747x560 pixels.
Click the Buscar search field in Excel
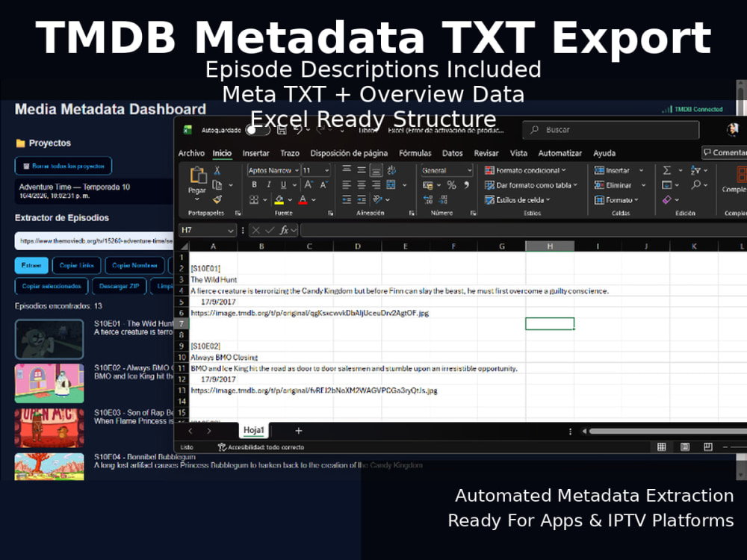click(611, 129)
